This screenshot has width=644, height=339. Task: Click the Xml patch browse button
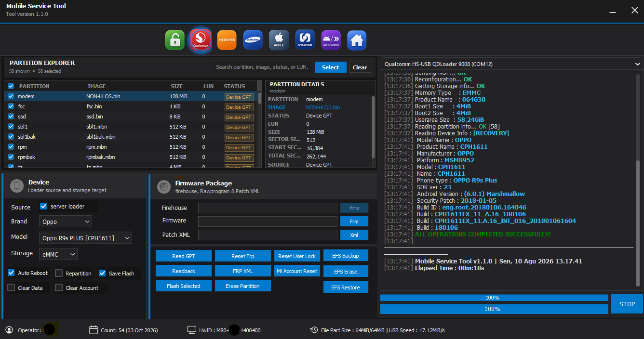tap(354, 235)
